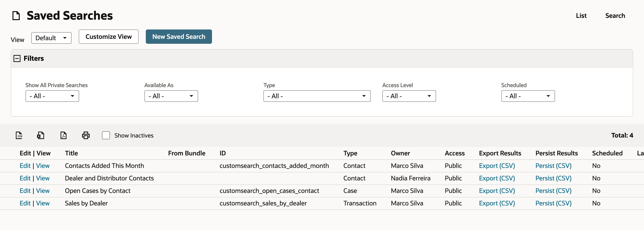Open the Access Level filter dropdown
Viewport: 644px width, 230px height.
point(409,96)
